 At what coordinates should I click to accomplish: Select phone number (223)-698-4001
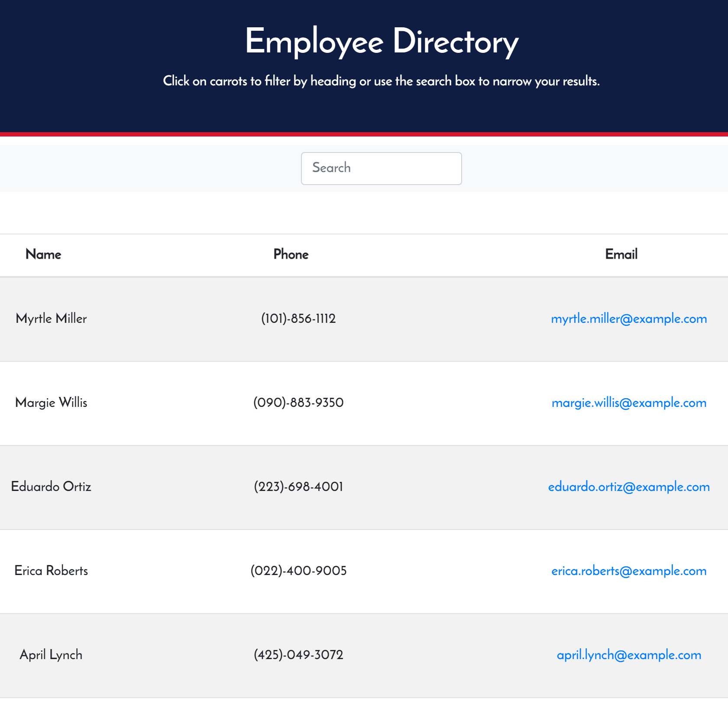(x=298, y=487)
